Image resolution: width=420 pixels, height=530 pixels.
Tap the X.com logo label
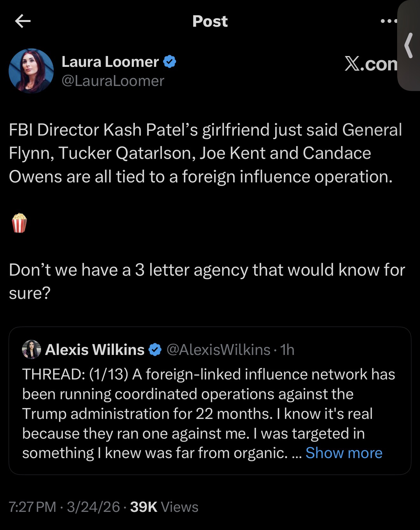click(371, 64)
